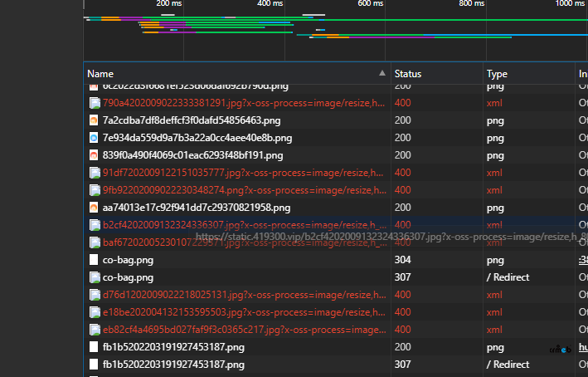Click the image icon of 9fb9220200902230348274.png row
Screen dimensions: 588x377
click(94, 190)
